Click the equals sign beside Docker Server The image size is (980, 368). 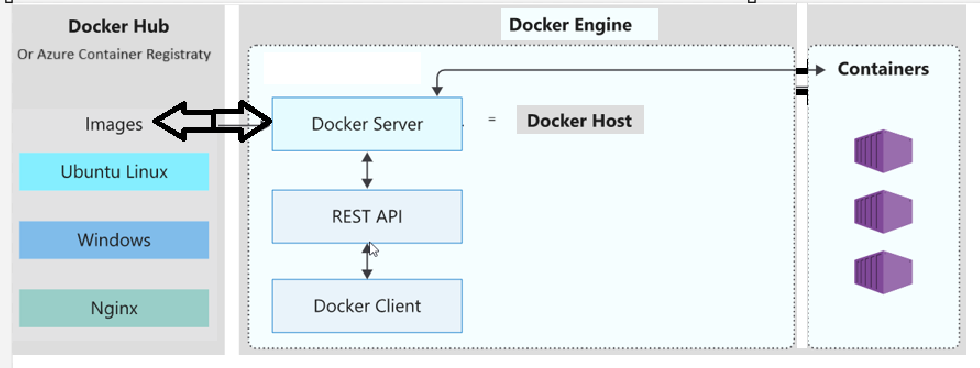pyautogui.click(x=492, y=119)
